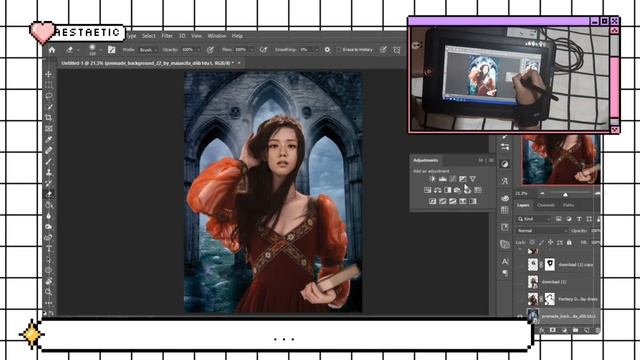Select the Type tool
The height and width of the screenshot is (360, 640).
pos(49,248)
